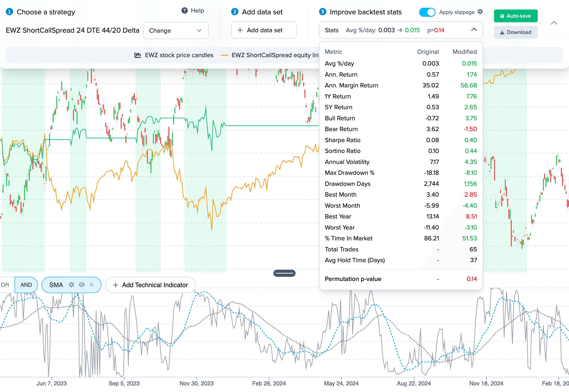This screenshot has height=392, width=569.
Task: Click the Worst Year label
Action: (x=340, y=227)
